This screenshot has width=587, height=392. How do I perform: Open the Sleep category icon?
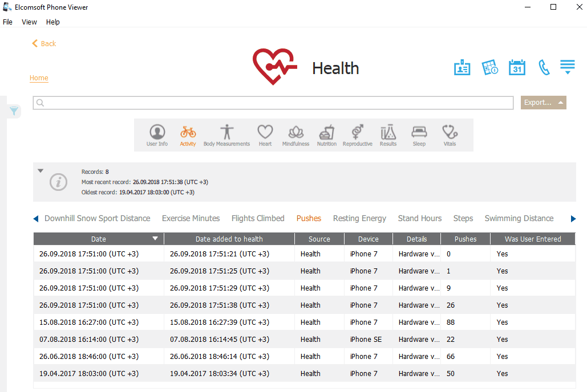pos(419,136)
